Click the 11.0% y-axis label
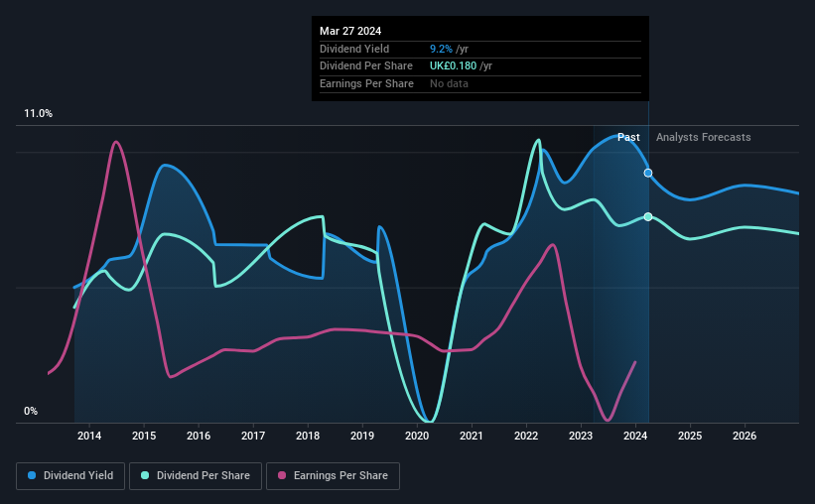The width and height of the screenshot is (815, 504). point(38,114)
